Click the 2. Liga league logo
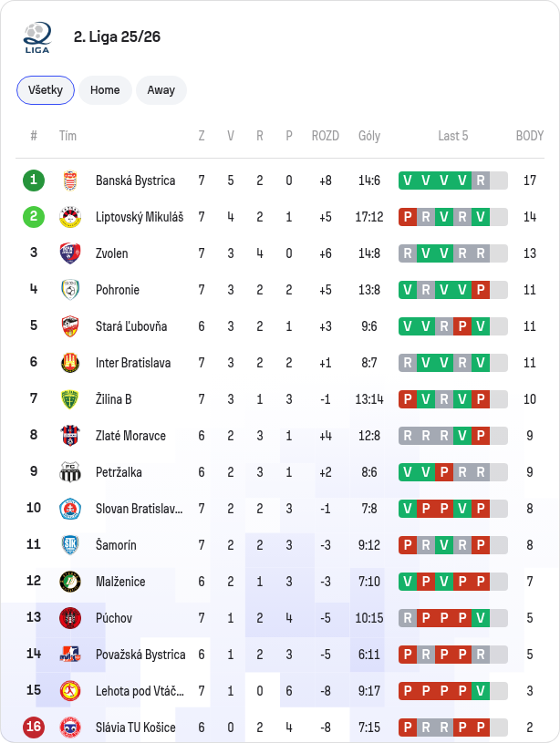 [37, 37]
